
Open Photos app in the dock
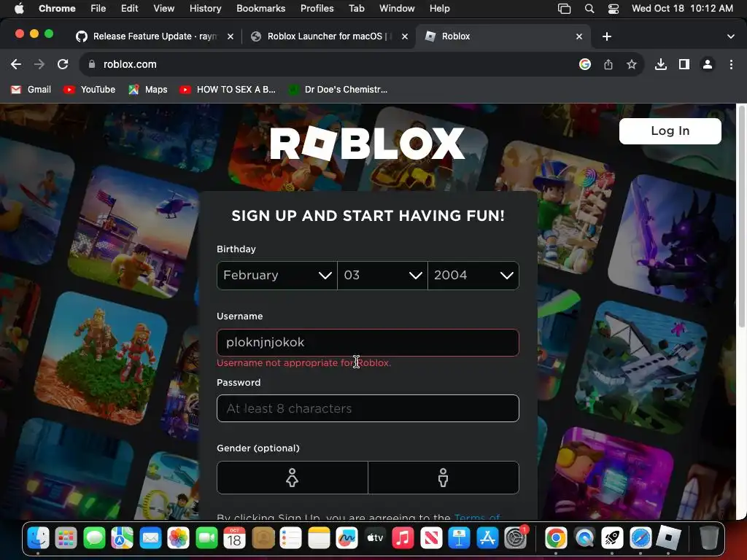(179, 539)
